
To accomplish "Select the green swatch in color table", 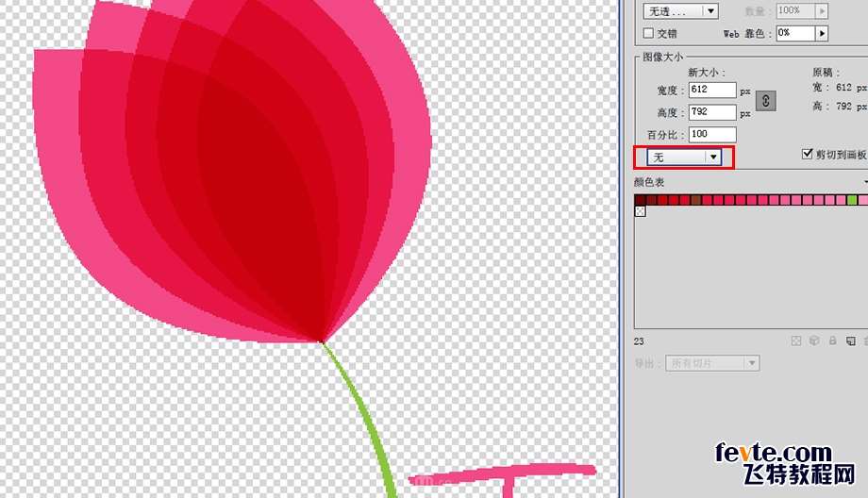I will point(852,200).
